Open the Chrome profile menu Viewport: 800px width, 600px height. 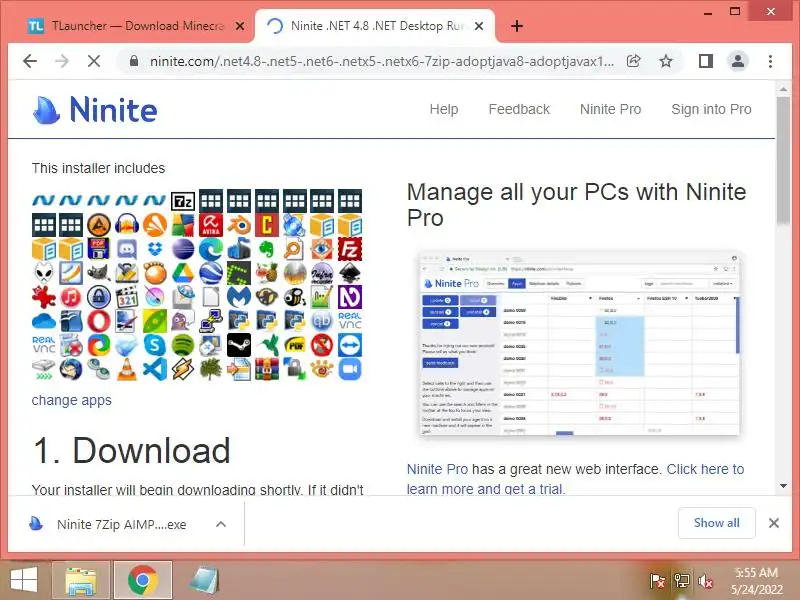(738, 61)
